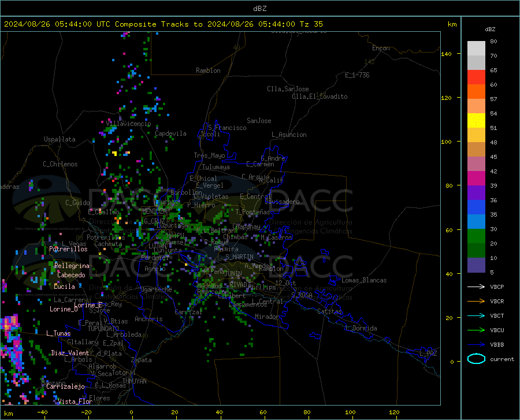Click the Catitas map label
520x420 pixels.
click(329, 311)
